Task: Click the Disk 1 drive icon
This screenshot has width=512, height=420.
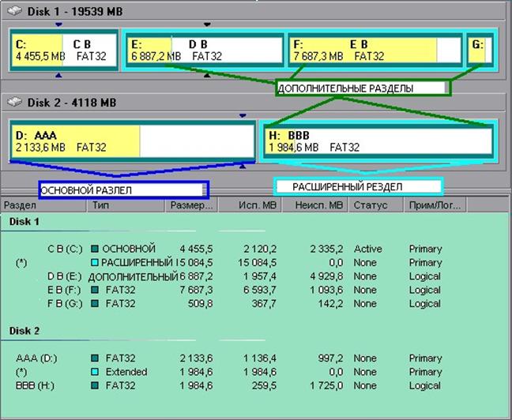Action: (15, 11)
